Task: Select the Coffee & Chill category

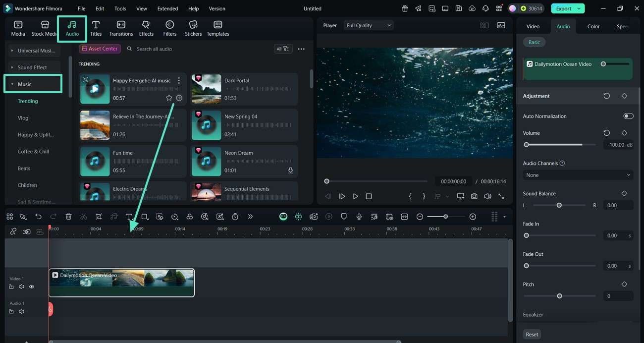Action: (34, 152)
